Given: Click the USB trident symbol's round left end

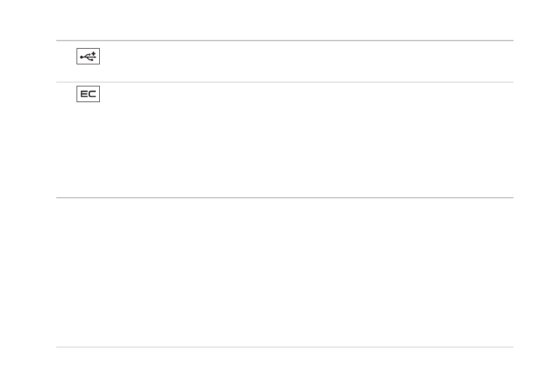Looking at the screenshot, I should click(x=81, y=57).
